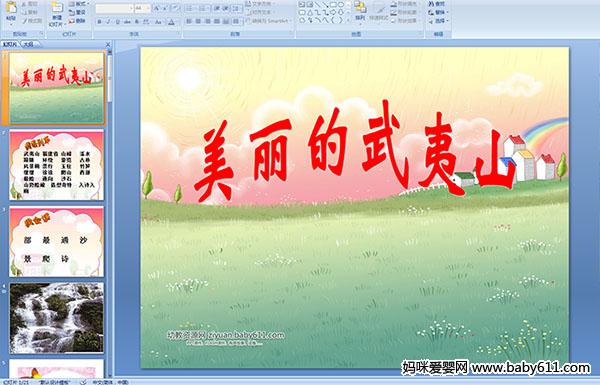Toggle Italic formatting
The height and width of the screenshot is (385, 600).
coord(108,22)
